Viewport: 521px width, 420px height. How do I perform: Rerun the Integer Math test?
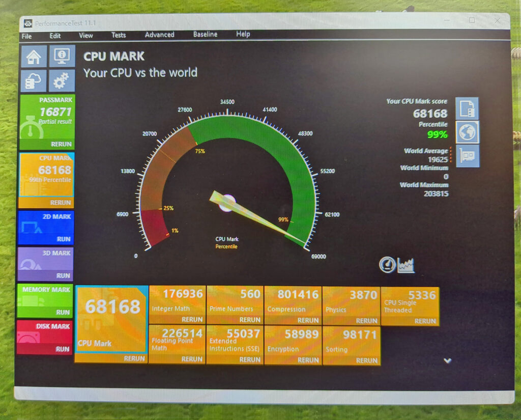pyautogui.click(x=192, y=320)
